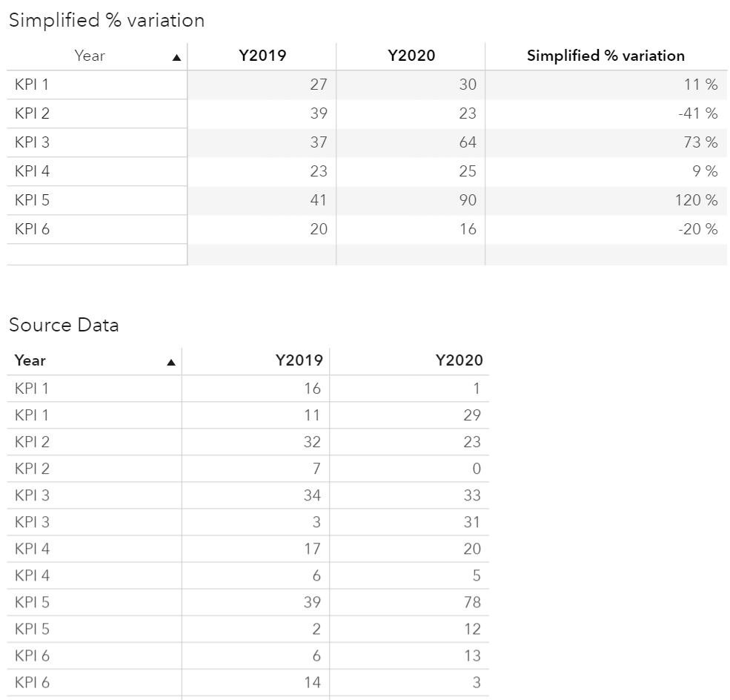Screen dimensions: 730x700
Task: Click the Year header label in Source Data
Action: point(30,360)
